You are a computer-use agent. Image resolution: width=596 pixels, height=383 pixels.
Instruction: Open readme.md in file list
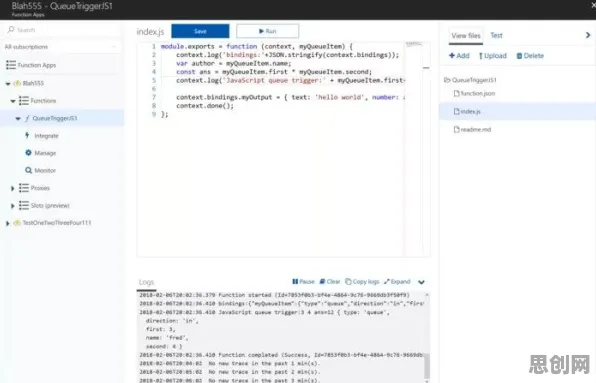pos(476,130)
